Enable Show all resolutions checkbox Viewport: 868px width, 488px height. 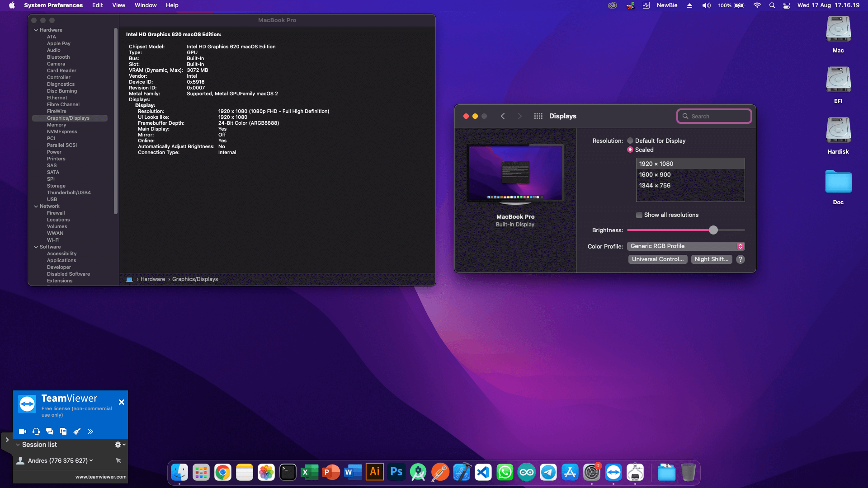pos(639,215)
